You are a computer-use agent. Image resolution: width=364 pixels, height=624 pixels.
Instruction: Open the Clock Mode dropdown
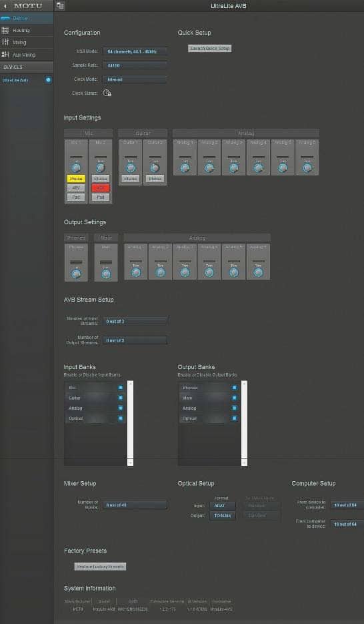pos(135,79)
